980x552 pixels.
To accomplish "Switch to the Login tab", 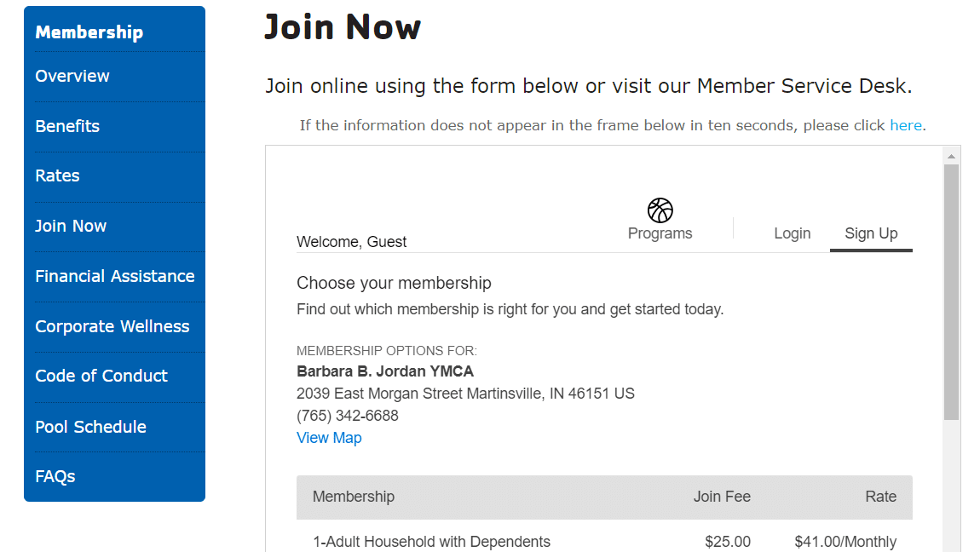I will click(792, 233).
